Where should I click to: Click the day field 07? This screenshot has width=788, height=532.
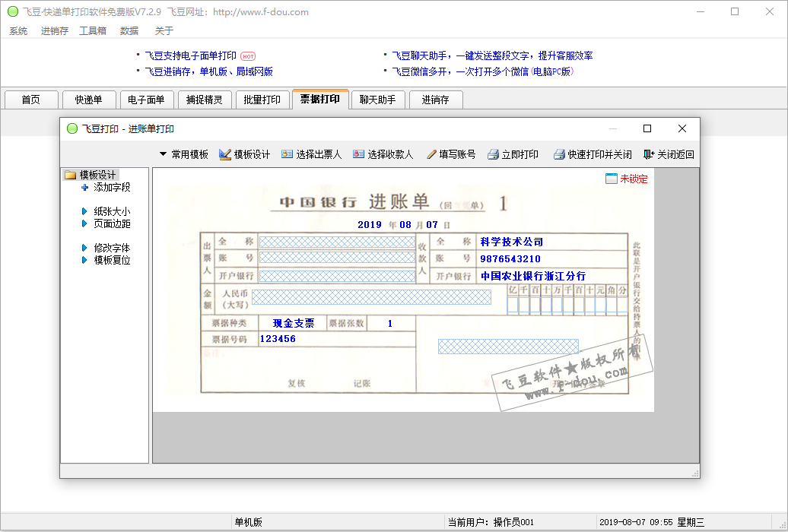432,224
